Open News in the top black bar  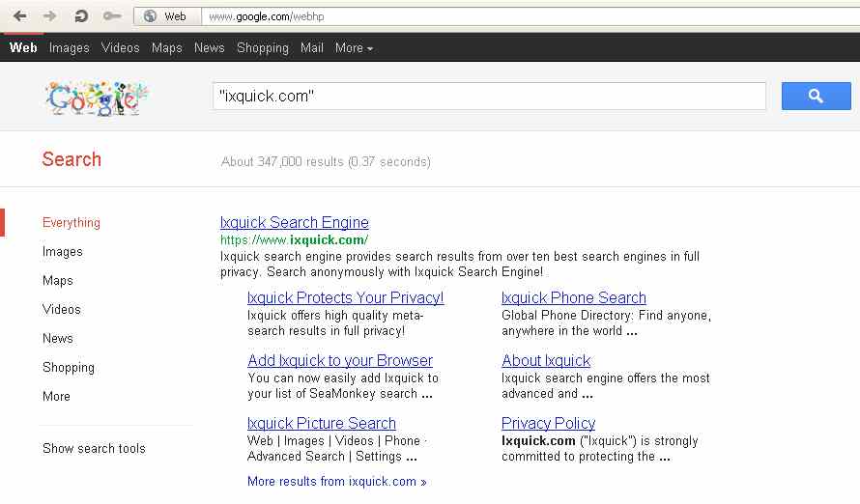tap(210, 47)
